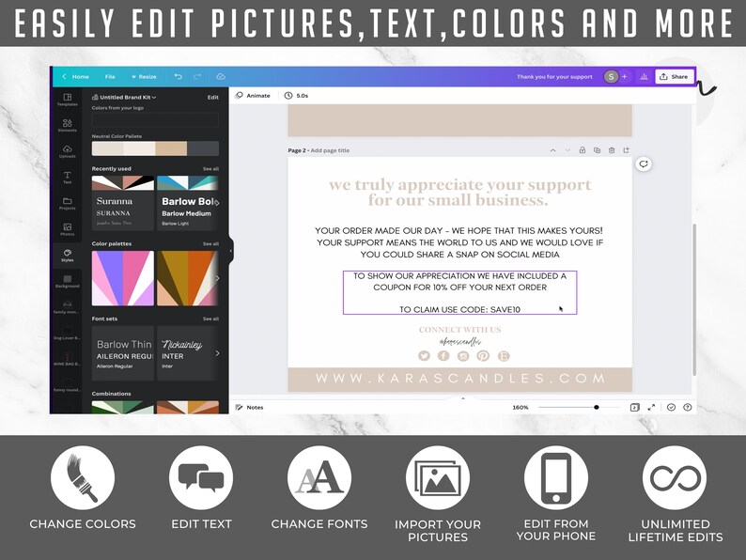Click the checkmark status icon at bottom
This screenshot has width=746, height=560.
pyautogui.click(x=671, y=407)
